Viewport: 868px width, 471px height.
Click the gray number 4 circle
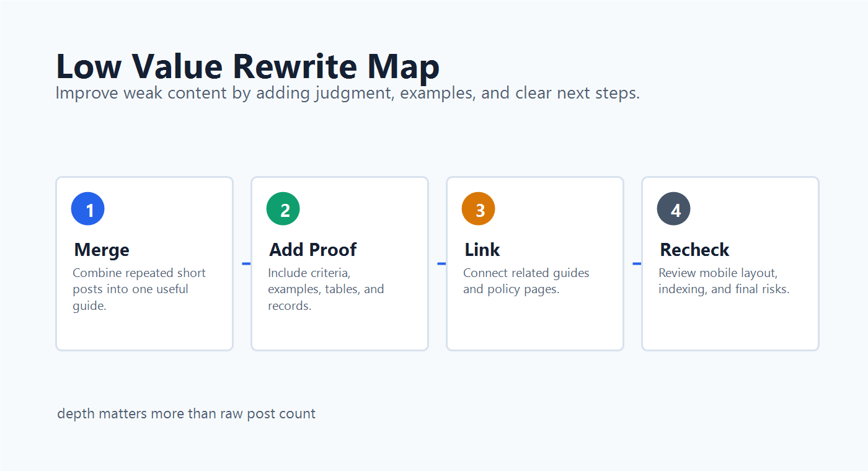pyautogui.click(x=674, y=209)
